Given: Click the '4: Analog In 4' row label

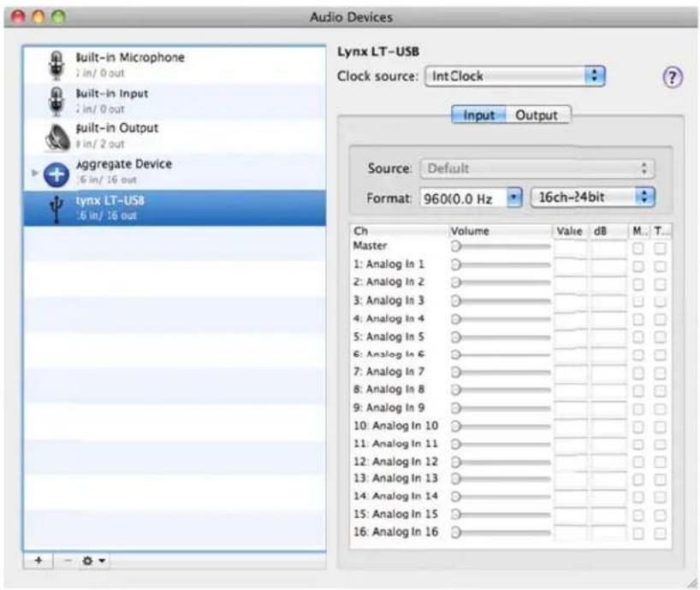Looking at the screenshot, I should click(x=389, y=319).
